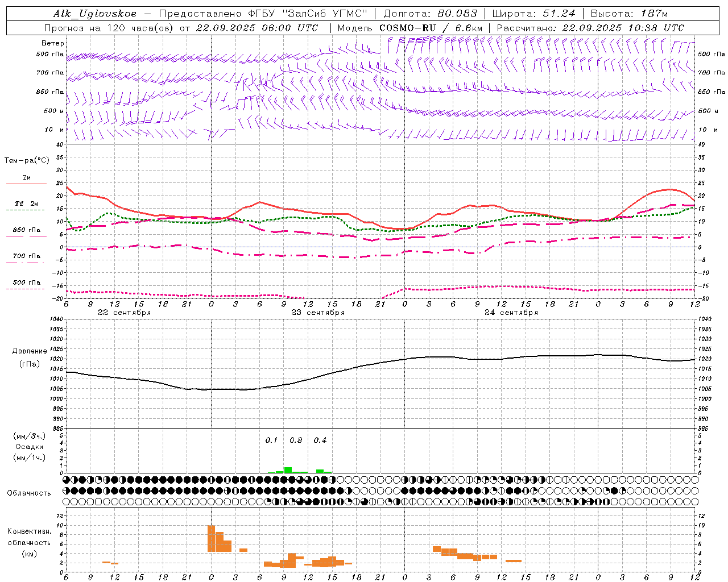Click the pink dotted 500 гПа legend line

coord(26,289)
